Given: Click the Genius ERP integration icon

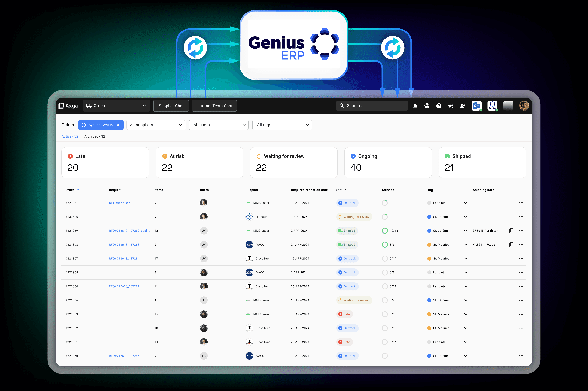Looking at the screenshot, I should (x=492, y=106).
